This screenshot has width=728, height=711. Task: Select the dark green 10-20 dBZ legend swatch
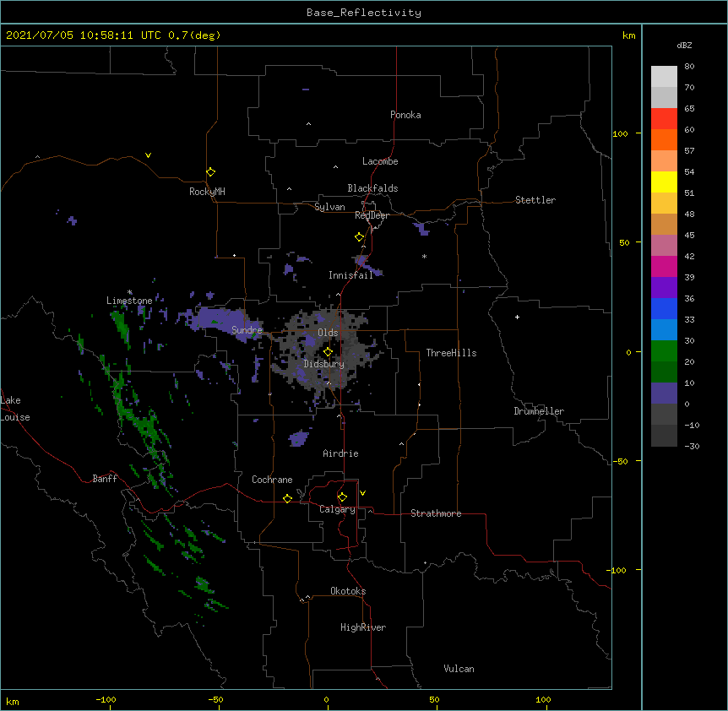coord(664,372)
